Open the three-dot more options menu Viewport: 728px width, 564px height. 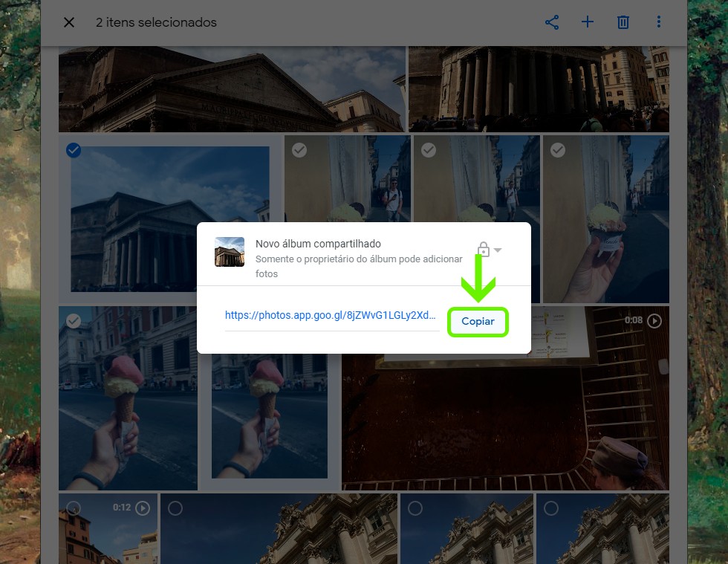658,22
